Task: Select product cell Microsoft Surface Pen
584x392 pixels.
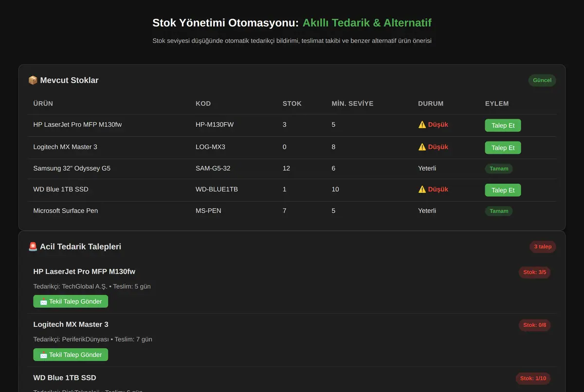Action: (66, 211)
